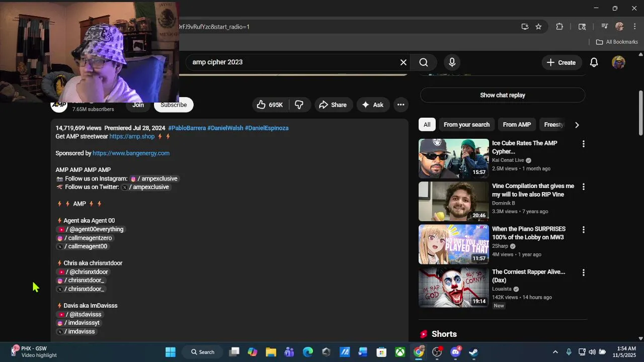Open the Share dialog
Screen dimensions: 644x362
333,105
